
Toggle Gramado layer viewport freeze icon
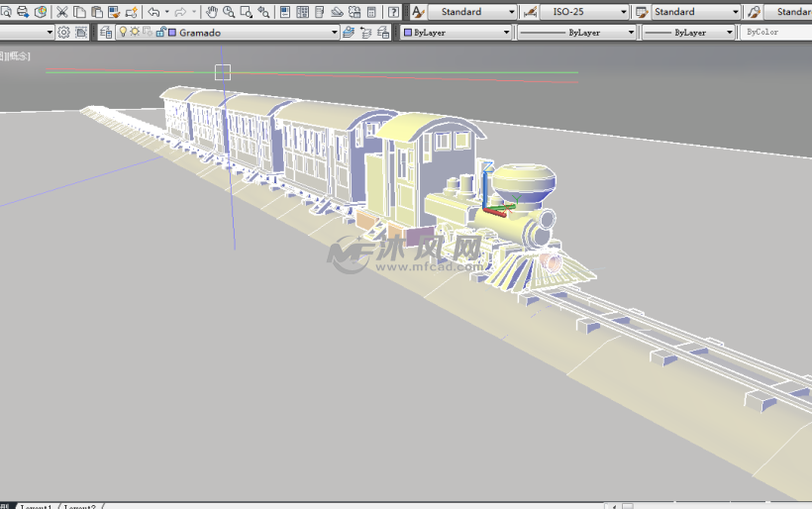point(148,32)
